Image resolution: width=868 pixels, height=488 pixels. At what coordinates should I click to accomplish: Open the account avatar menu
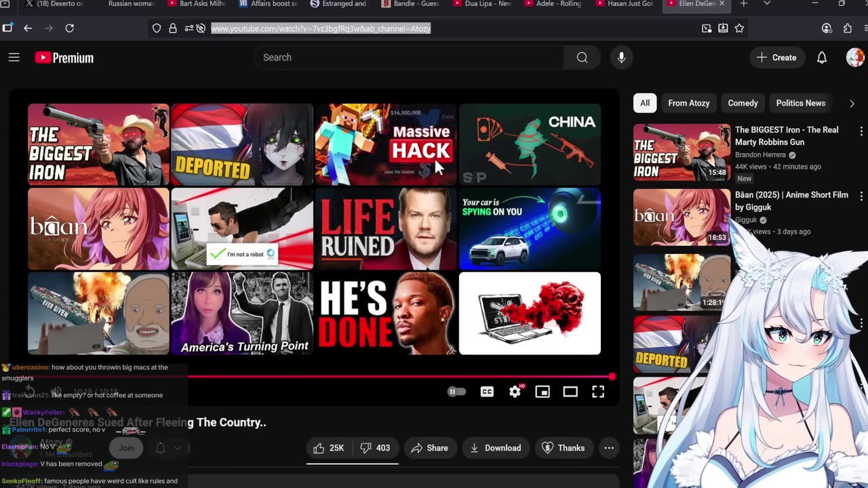click(854, 58)
